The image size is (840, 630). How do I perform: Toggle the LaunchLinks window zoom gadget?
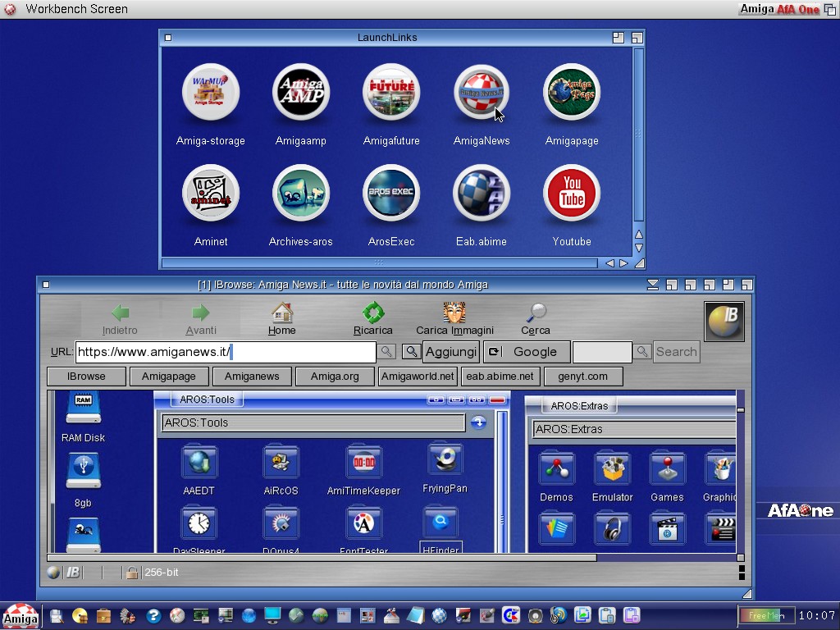coord(619,38)
